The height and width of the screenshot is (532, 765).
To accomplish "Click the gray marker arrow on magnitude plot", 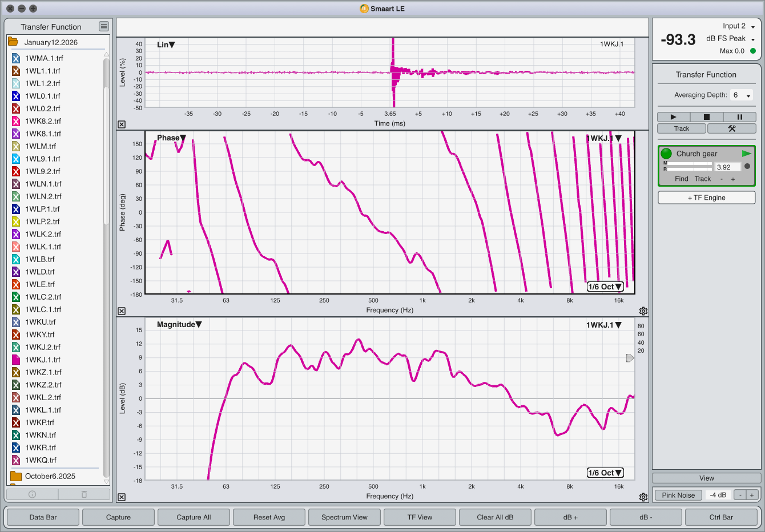I will tap(630, 358).
